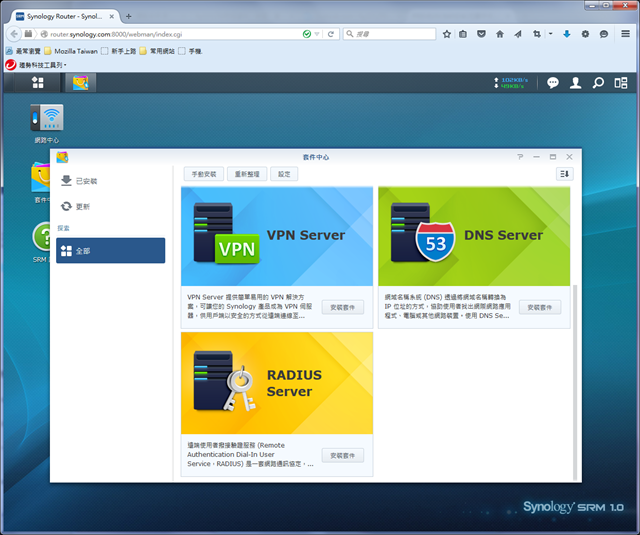Click the clipboard bookmarks list icon
The width and height of the screenshot is (640, 535).
tap(463, 34)
